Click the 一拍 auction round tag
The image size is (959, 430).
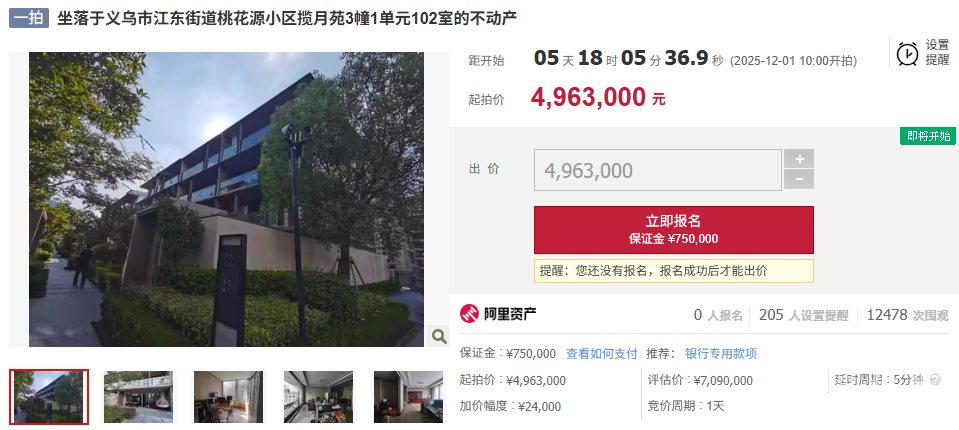29,18
